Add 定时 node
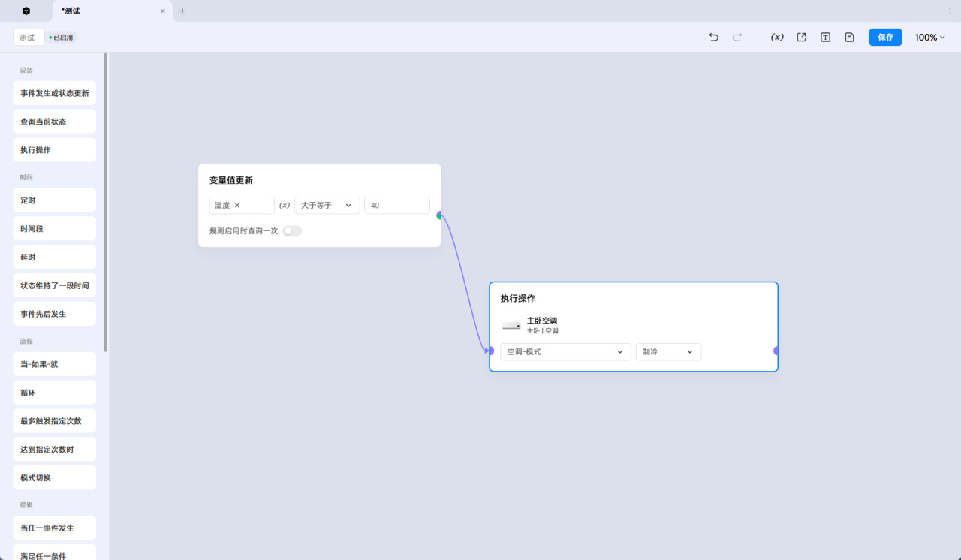 click(x=55, y=200)
